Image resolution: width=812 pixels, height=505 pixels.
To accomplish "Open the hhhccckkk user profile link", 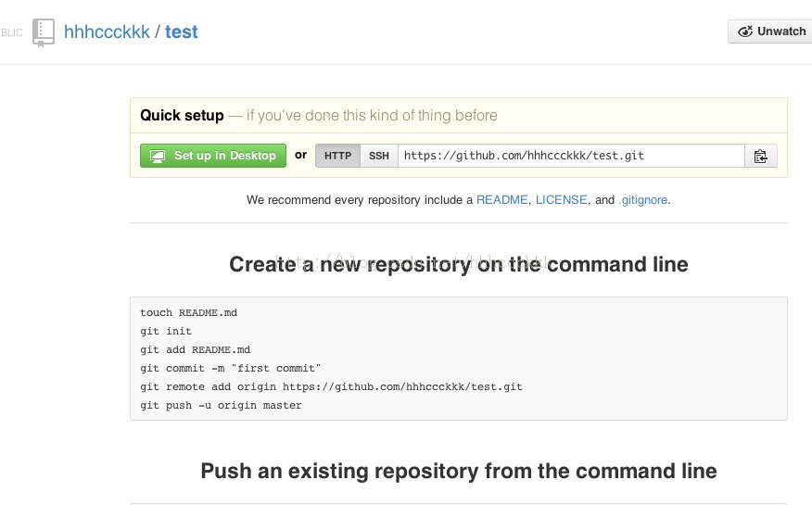I will tap(107, 32).
